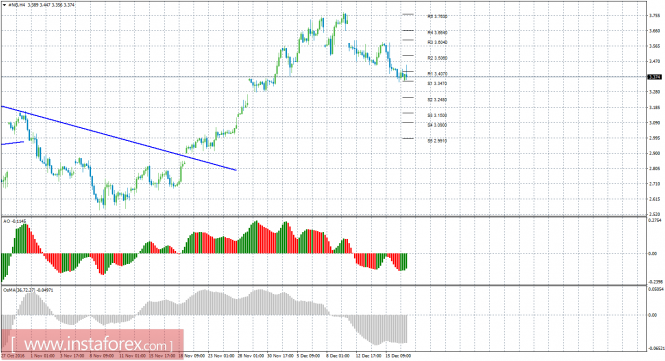Select the R4 resistance level label
Image resolution: width=665 pixels, height=361 pixels.
437,32
